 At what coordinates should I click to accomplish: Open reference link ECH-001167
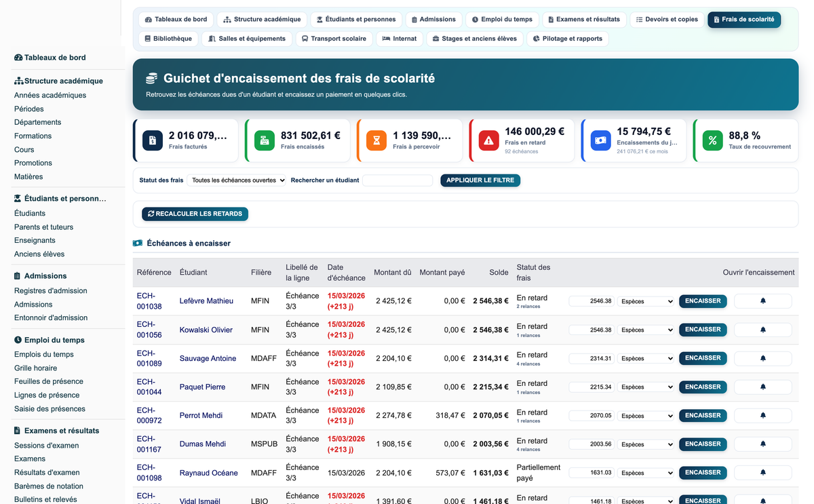149,444
